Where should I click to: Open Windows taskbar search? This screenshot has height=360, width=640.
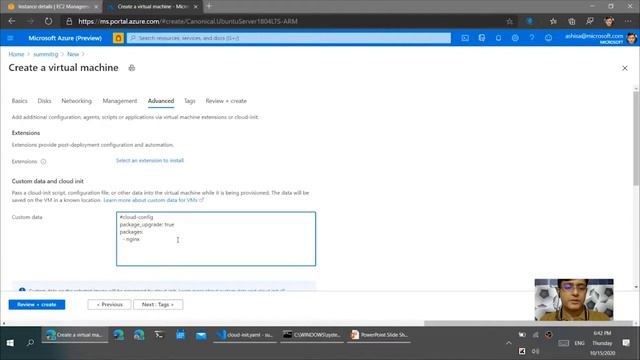pos(30,343)
